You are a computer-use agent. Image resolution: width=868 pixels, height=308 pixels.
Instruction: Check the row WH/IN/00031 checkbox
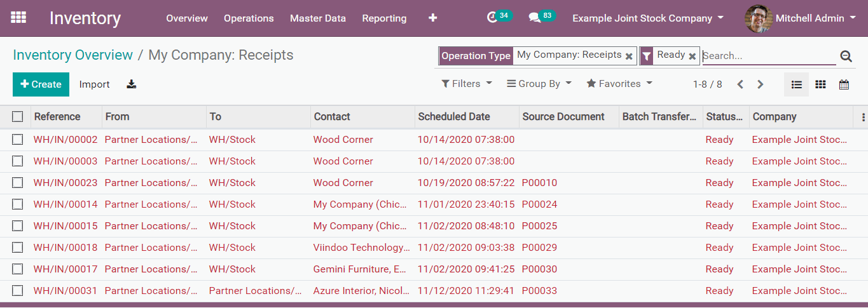18,291
